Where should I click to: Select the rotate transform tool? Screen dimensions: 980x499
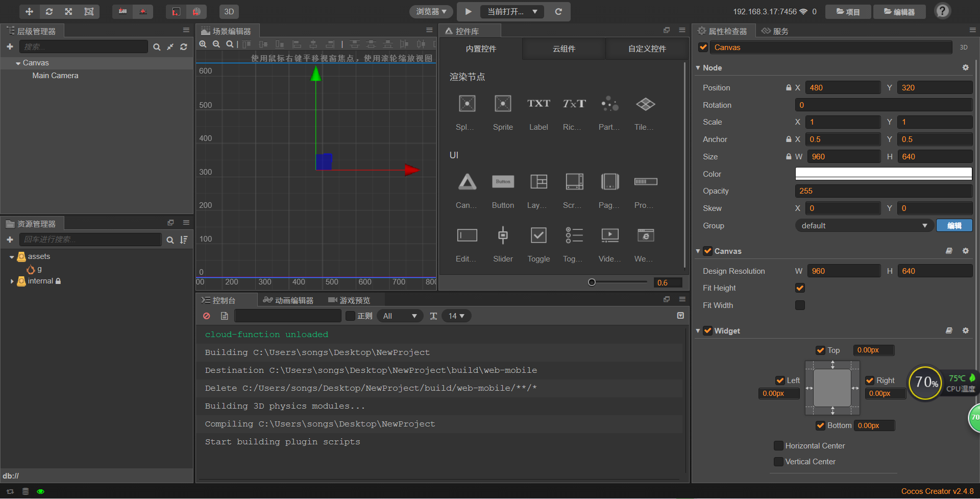coord(49,11)
